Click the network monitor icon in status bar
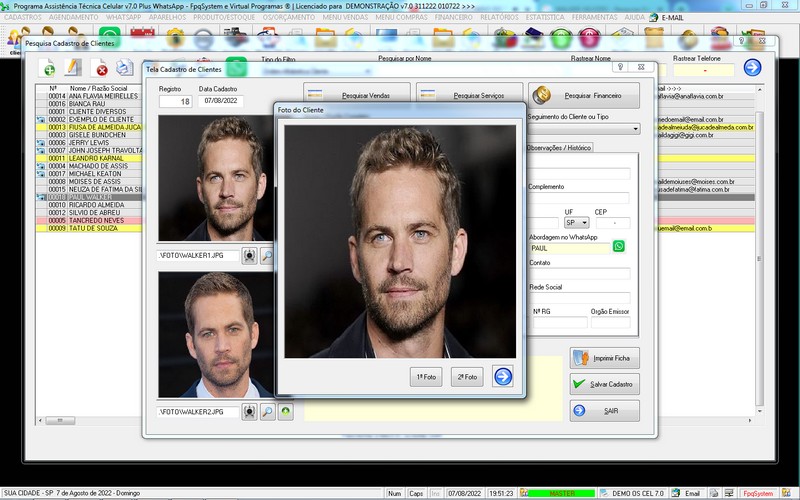 [x=730, y=493]
